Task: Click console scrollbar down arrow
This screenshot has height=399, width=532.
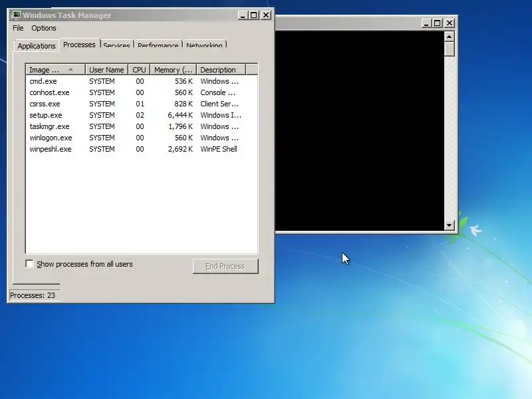Action: pos(450,225)
